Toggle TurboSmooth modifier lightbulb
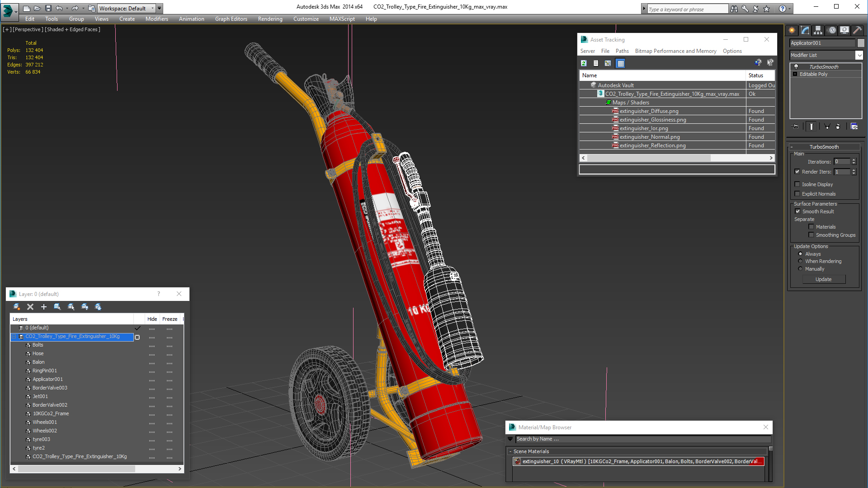This screenshot has width=868, height=488. [x=796, y=67]
